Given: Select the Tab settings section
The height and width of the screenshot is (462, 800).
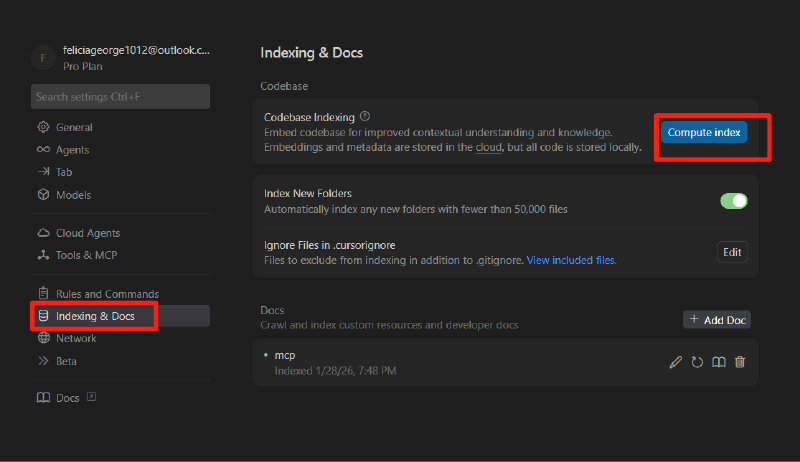Looking at the screenshot, I should click(x=64, y=172).
